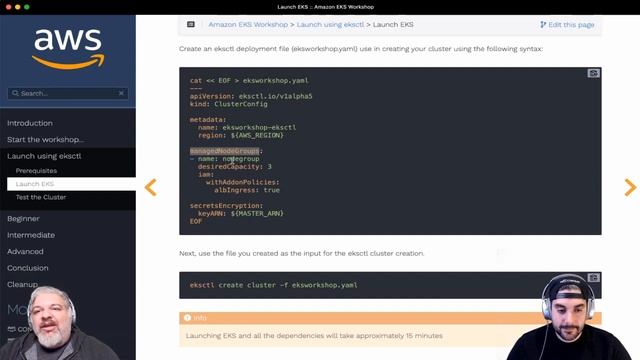Click 'eksctl create cluster -f eksworkshop.yaml' text
The image size is (640, 360).
(x=273, y=285)
